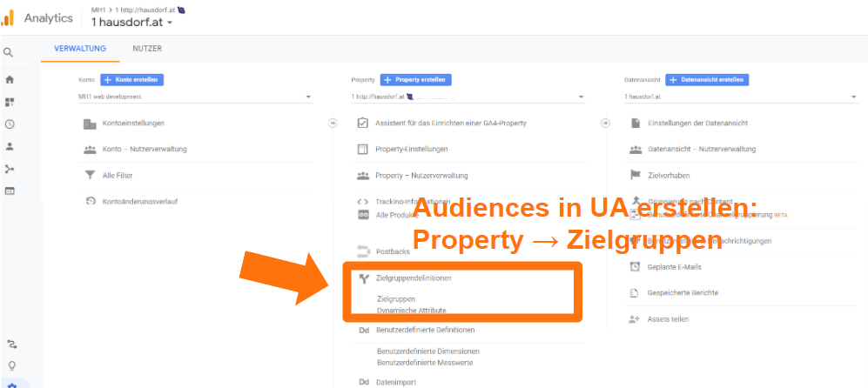Click the MH1 > 1 http://hausdorf.at breadcrumb

tap(138, 10)
